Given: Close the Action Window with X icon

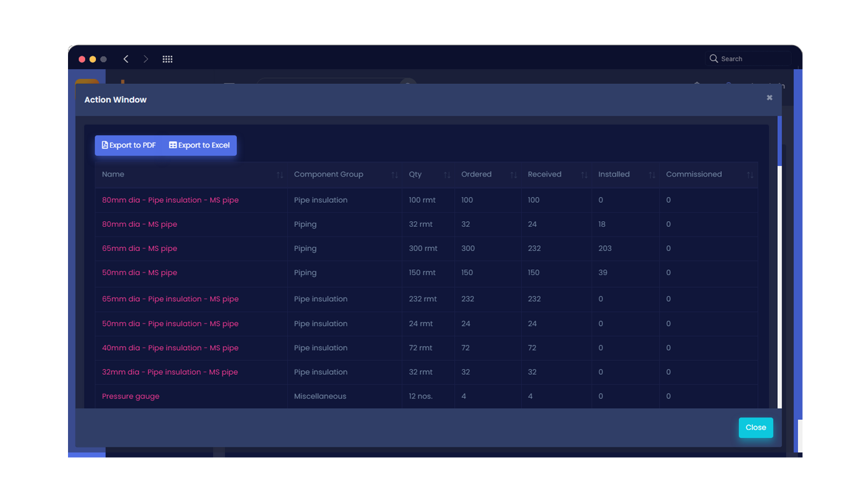Looking at the screenshot, I should 770,98.
